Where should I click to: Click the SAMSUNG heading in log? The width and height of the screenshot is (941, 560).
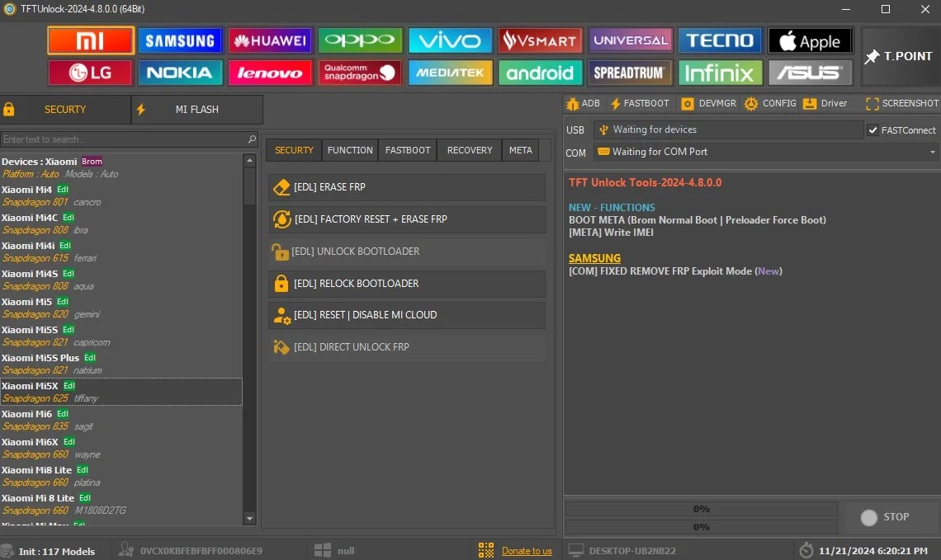click(594, 258)
